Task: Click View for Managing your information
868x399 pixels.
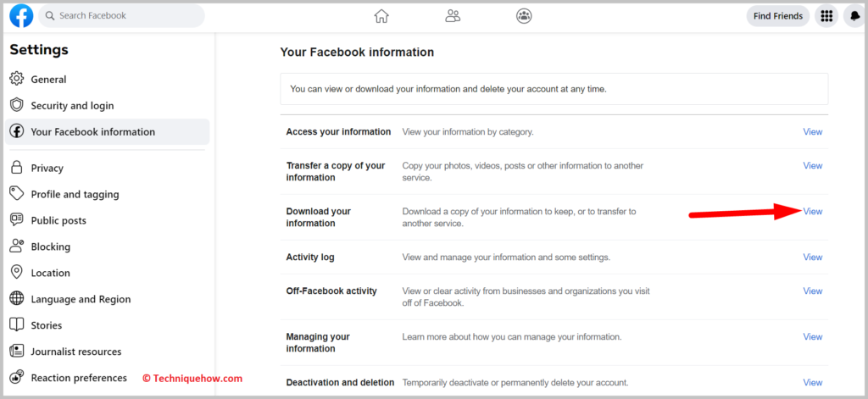Action: pyautogui.click(x=813, y=336)
